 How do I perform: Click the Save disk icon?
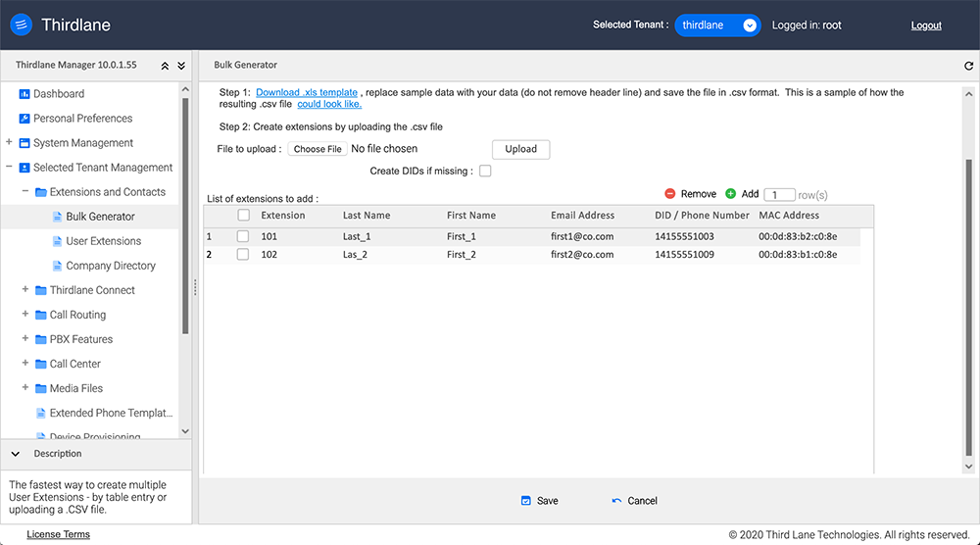click(x=526, y=501)
